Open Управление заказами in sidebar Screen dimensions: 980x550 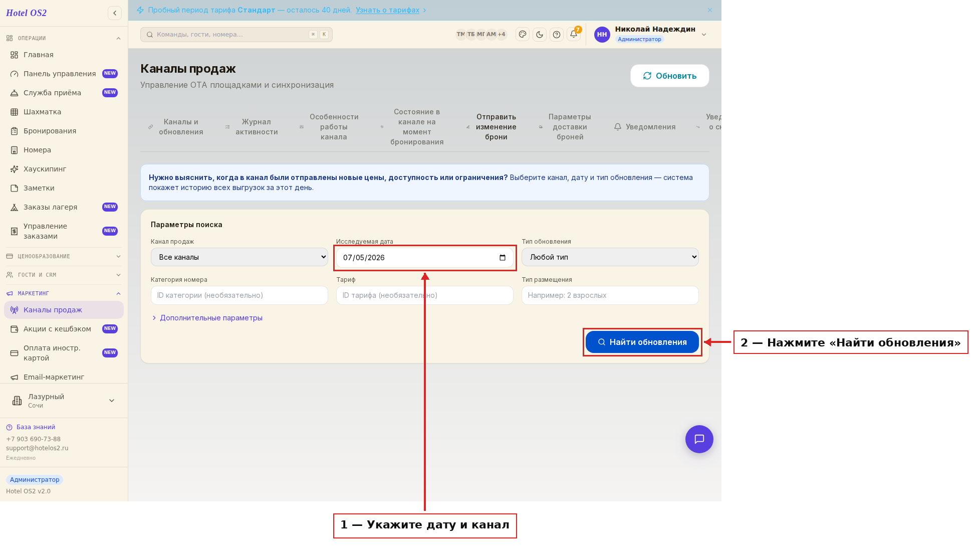tap(64, 231)
